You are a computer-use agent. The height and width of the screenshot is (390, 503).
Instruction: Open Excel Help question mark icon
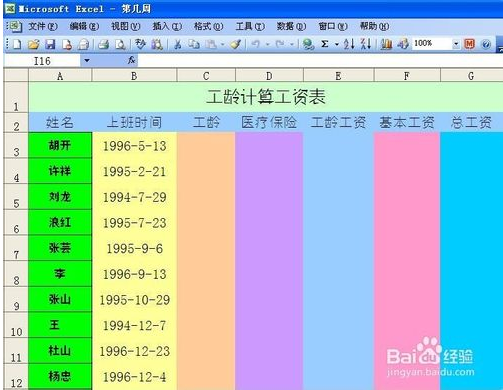point(486,44)
